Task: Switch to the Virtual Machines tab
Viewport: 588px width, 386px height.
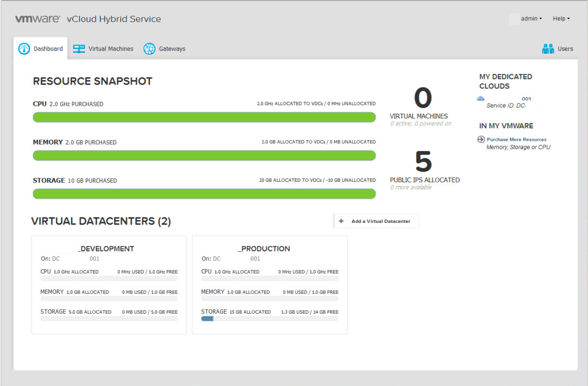Action: (103, 49)
